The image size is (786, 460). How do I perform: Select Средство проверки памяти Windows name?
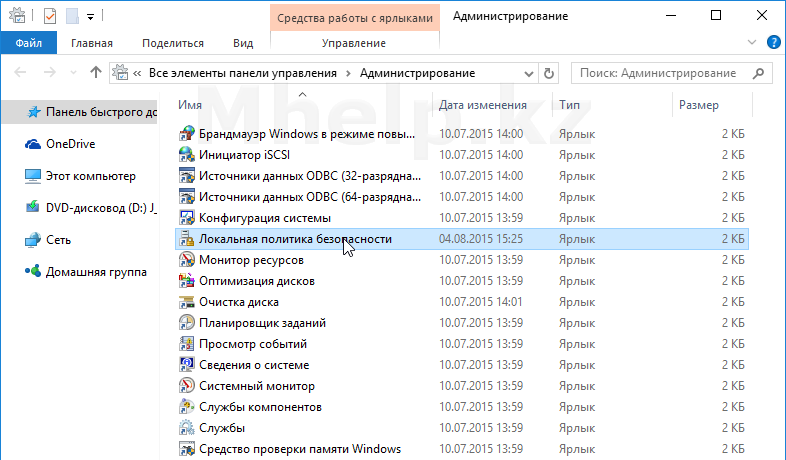click(x=300, y=448)
